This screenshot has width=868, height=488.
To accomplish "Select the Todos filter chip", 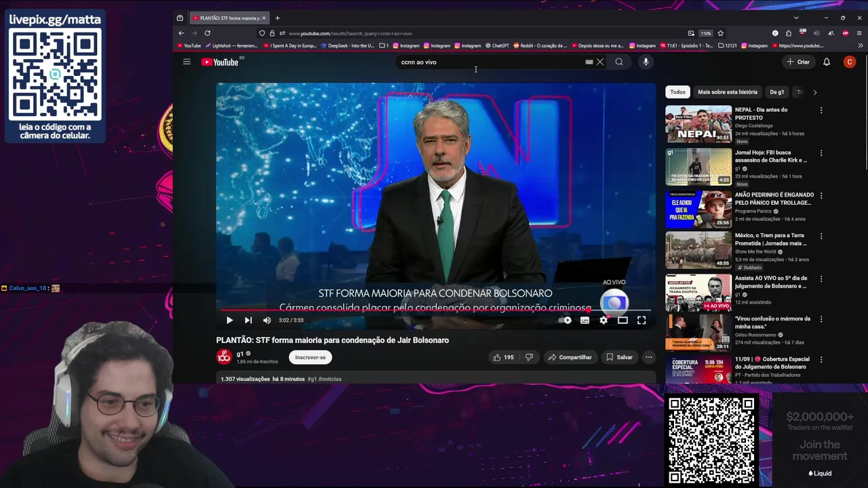I will pos(678,92).
